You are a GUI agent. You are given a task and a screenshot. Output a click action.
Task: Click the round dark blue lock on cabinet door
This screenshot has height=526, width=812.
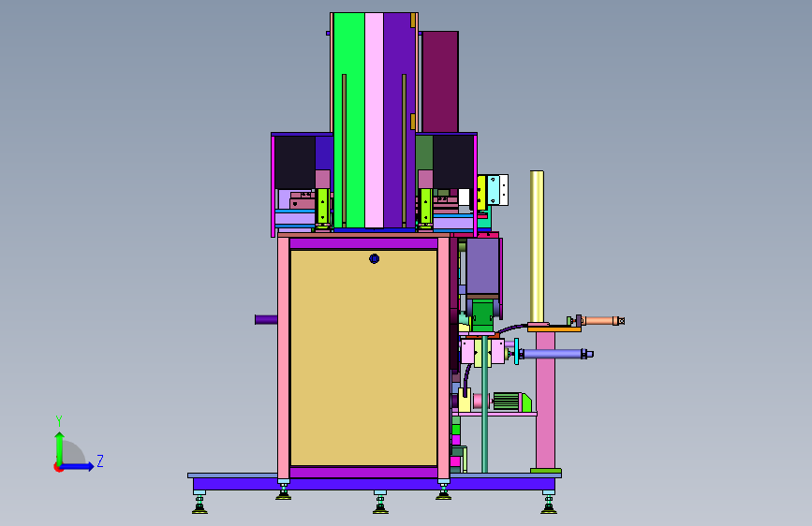(x=374, y=258)
